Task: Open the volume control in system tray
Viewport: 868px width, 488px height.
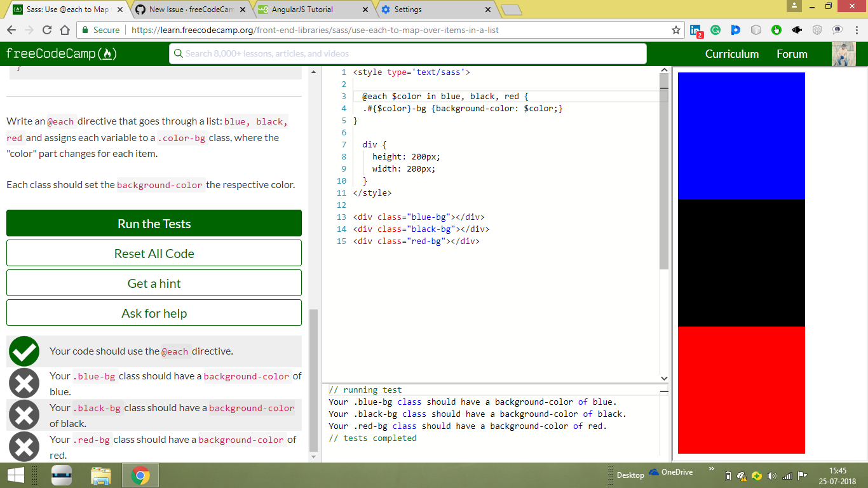Action: (773, 475)
